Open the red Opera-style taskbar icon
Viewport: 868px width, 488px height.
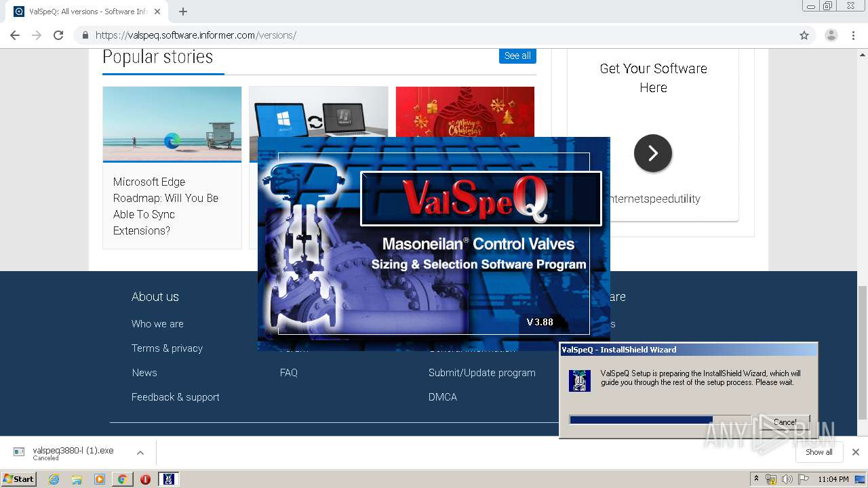(x=145, y=479)
